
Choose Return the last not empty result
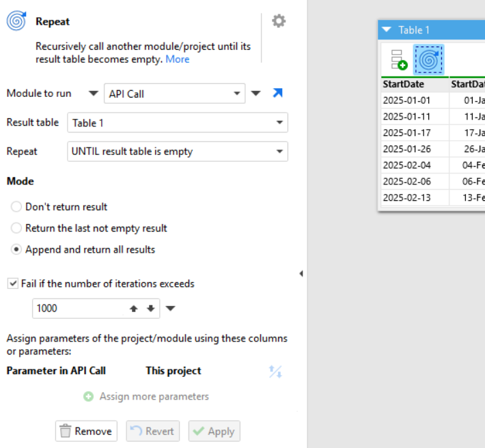(x=16, y=228)
